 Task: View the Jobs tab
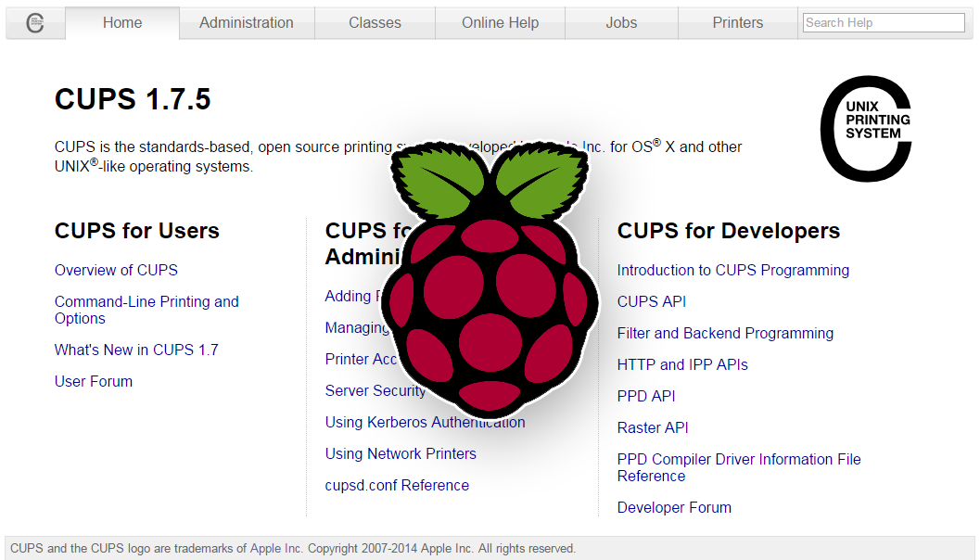[621, 23]
